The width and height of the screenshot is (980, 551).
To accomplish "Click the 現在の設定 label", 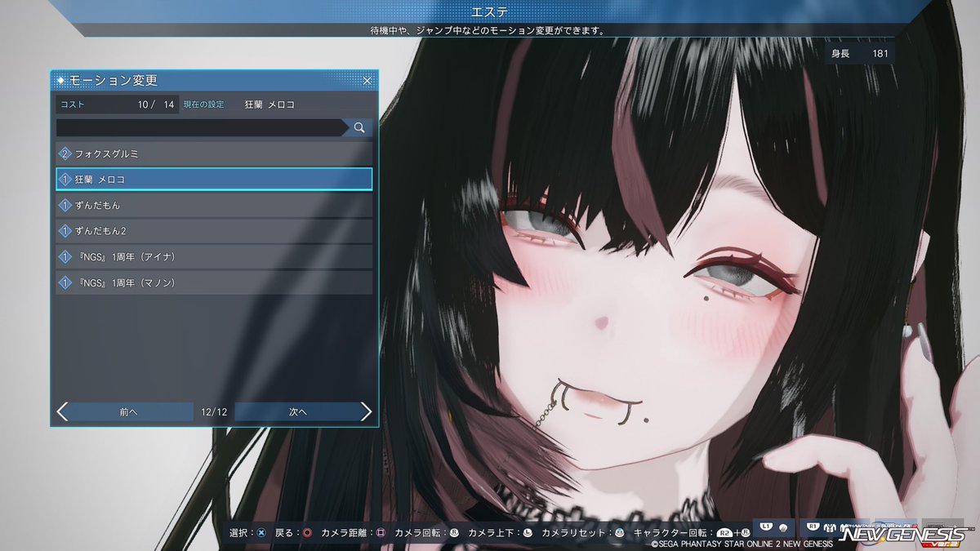I will [204, 104].
